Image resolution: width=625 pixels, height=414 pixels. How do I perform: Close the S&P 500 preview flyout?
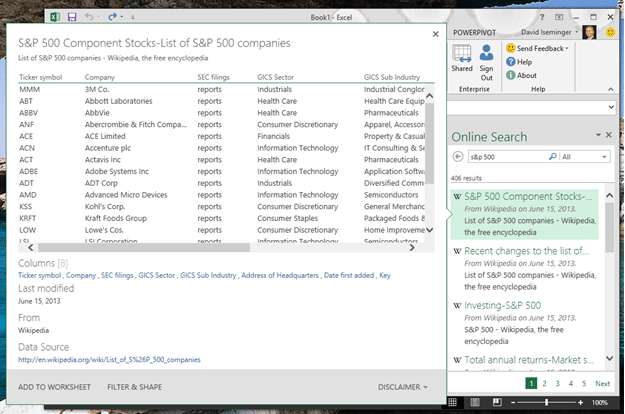pos(436,34)
